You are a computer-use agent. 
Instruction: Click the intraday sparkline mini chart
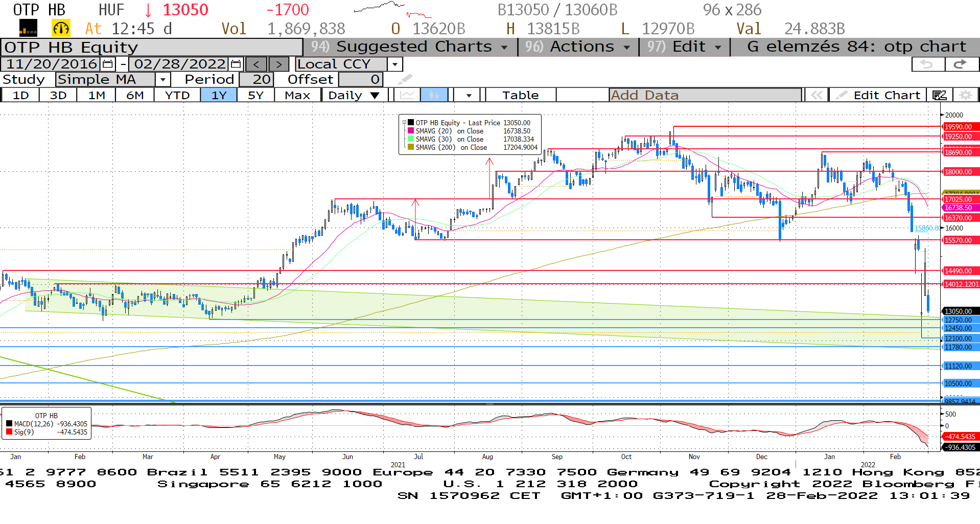pos(392,9)
